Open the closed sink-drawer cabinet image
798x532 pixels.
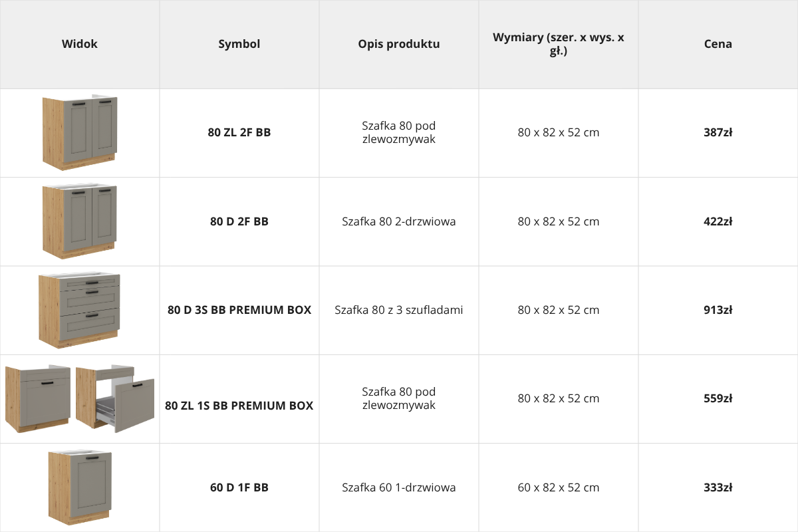[x=38, y=399]
